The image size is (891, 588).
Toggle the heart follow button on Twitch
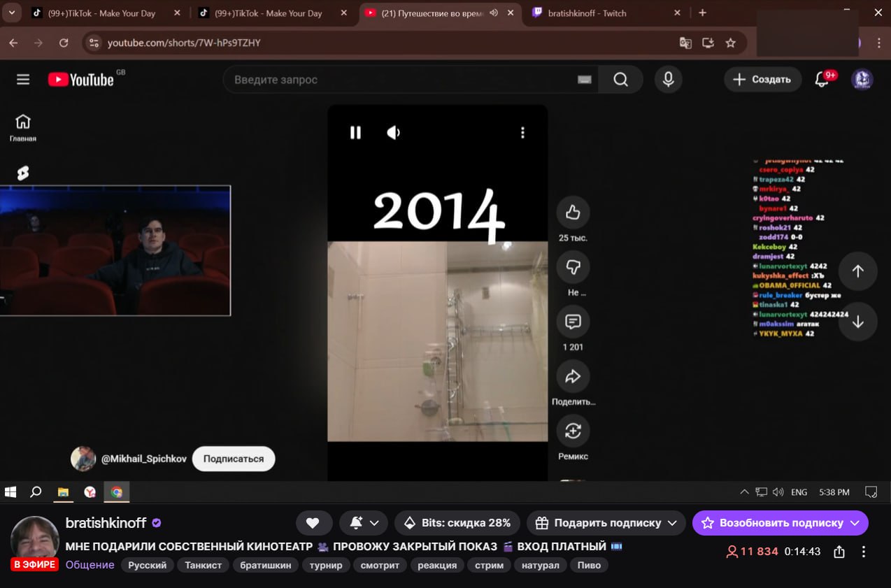[x=313, y=523]
